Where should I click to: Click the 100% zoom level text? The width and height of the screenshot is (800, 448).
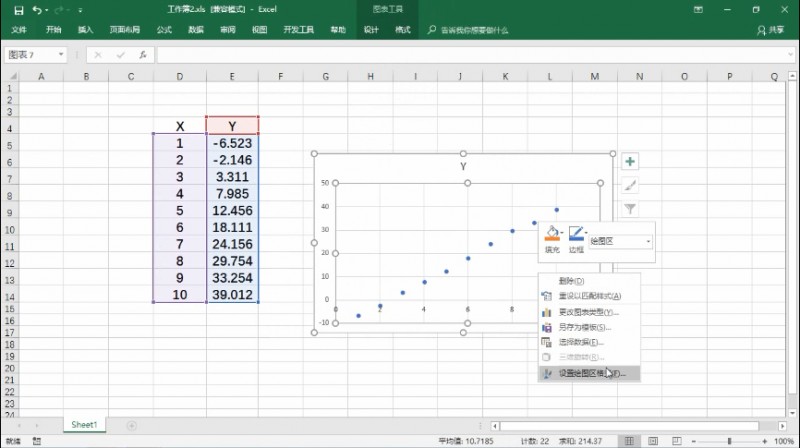(x=784, y=441)
